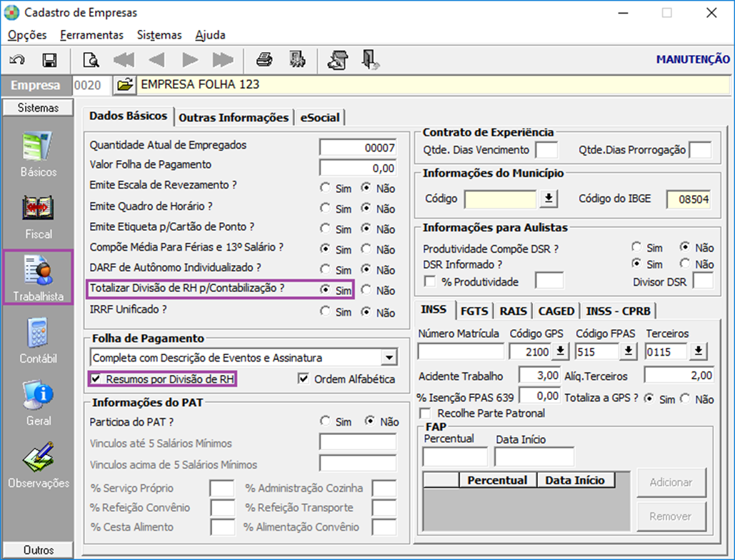This screenshot has width=735, height=560.
Task: Click the Outros panel button
Action: pos(38,550)
